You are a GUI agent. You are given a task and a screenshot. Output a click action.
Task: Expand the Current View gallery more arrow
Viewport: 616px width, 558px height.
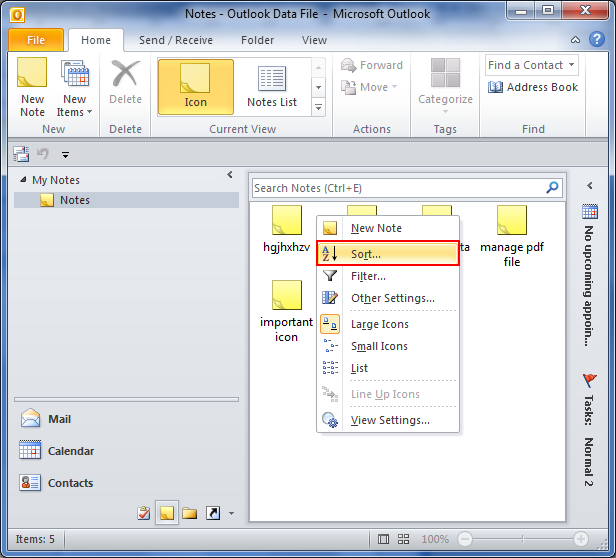click(x=319, y=107)
